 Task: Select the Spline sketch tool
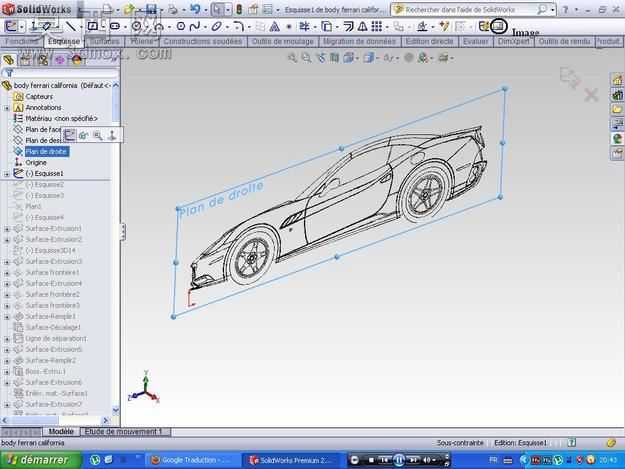(x=195, y=27)
